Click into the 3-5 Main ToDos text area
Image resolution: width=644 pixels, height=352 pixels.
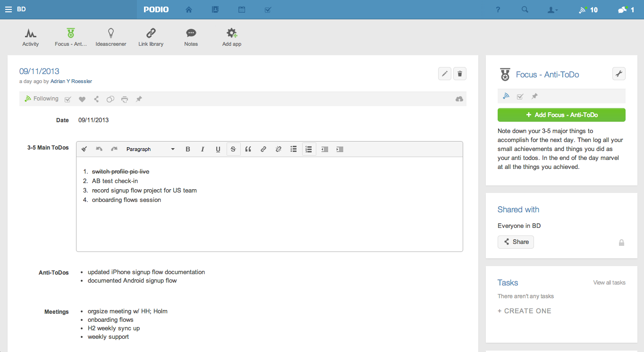tap(269, 222)
